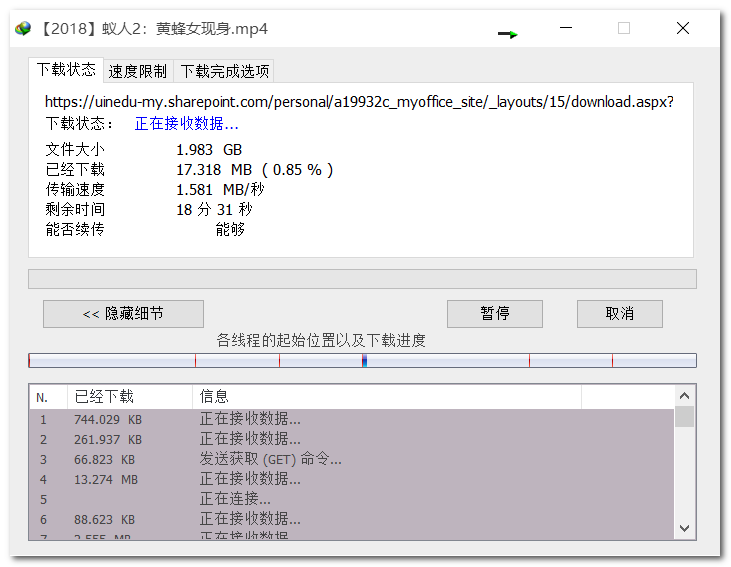Switch to the 下载状态 tab
The width and height of the screenshot is (731, 567).
point(66,70)
